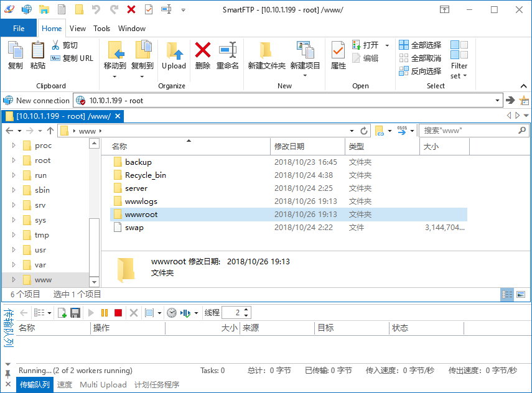Click 复制 URL in Clipboard group

click(72, 58)
